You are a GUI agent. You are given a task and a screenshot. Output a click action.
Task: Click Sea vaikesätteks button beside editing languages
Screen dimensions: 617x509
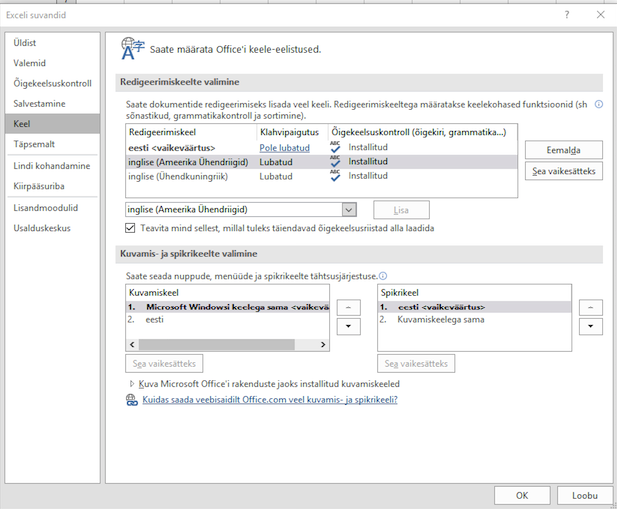563,171
